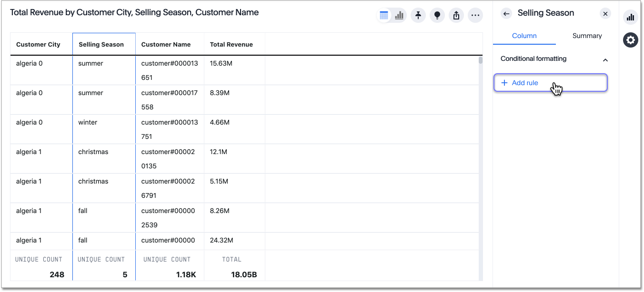Screen dimensions: 644x292
Task: Switch to the Summary tab
Action: tap(587, 36)
